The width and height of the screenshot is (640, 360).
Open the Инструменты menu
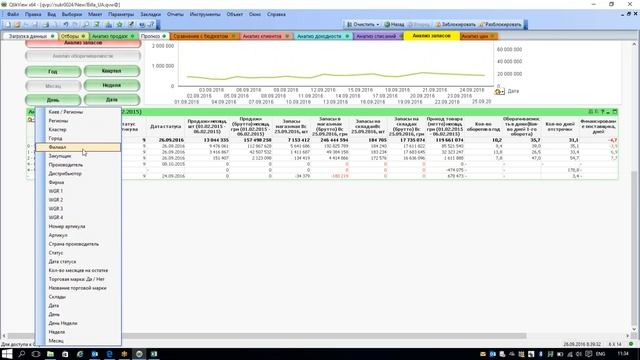coord(205,14)
